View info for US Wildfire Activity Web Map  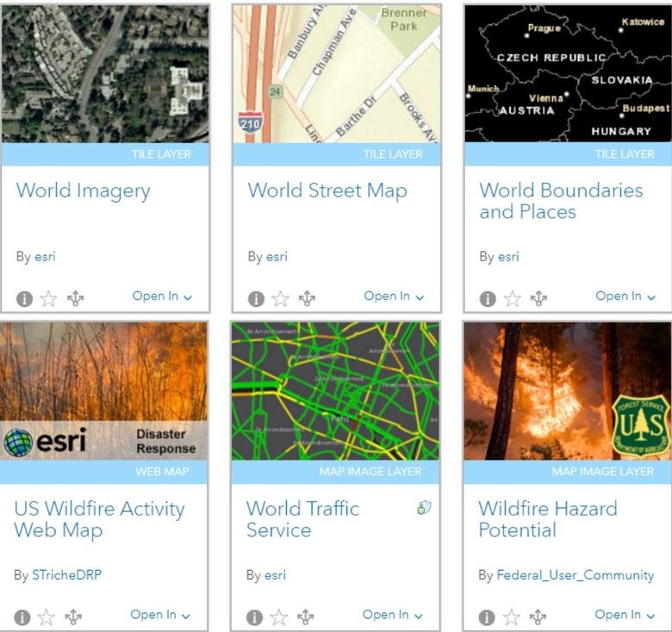[x=22, y=617]
